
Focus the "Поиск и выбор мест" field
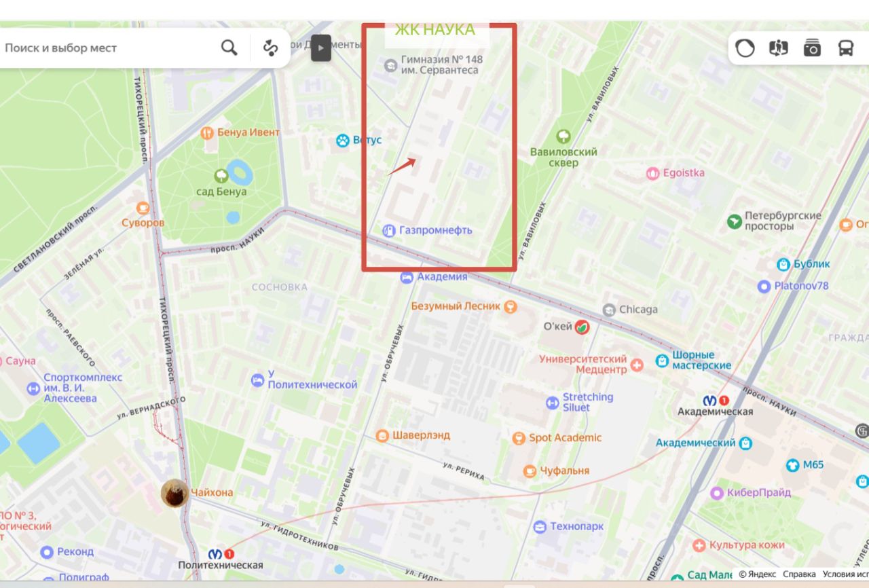click(109, 48)
